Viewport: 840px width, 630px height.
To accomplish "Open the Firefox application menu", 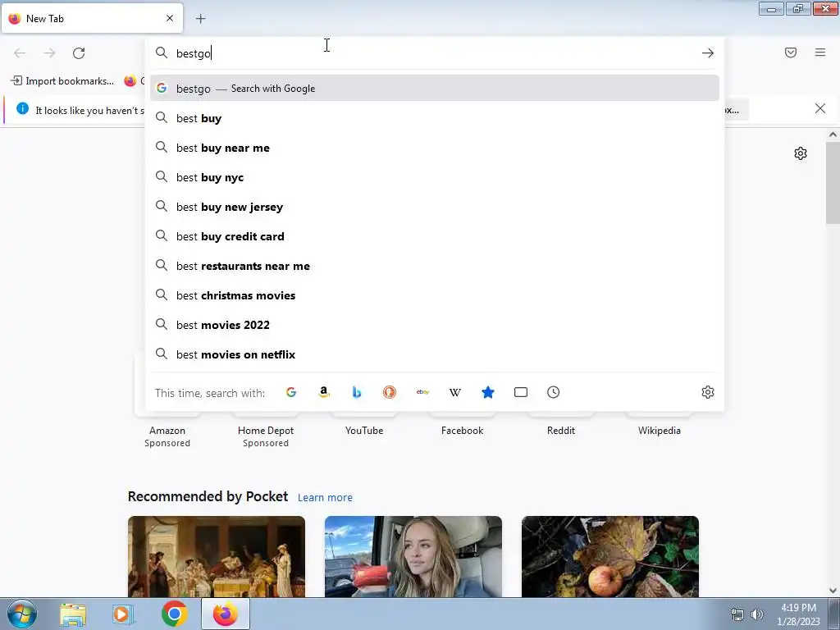I will 820,52.
